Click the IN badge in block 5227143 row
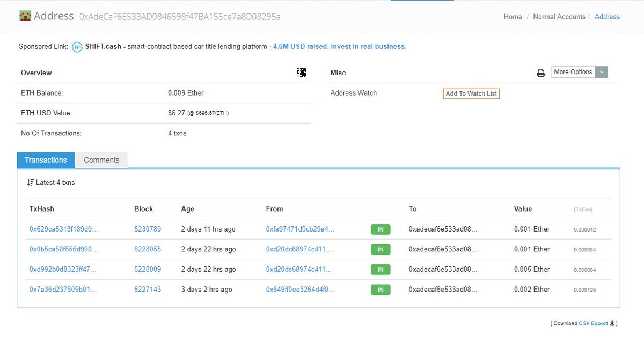Screen dimensions: 644x340 [x=380, y=290]
